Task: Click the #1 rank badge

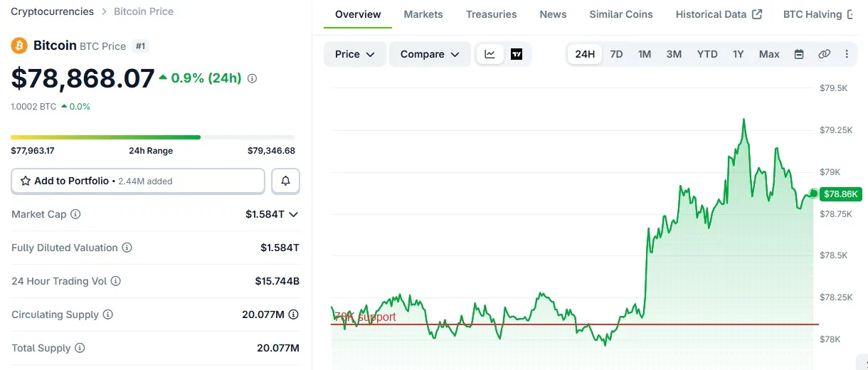Action: (141, 46)
